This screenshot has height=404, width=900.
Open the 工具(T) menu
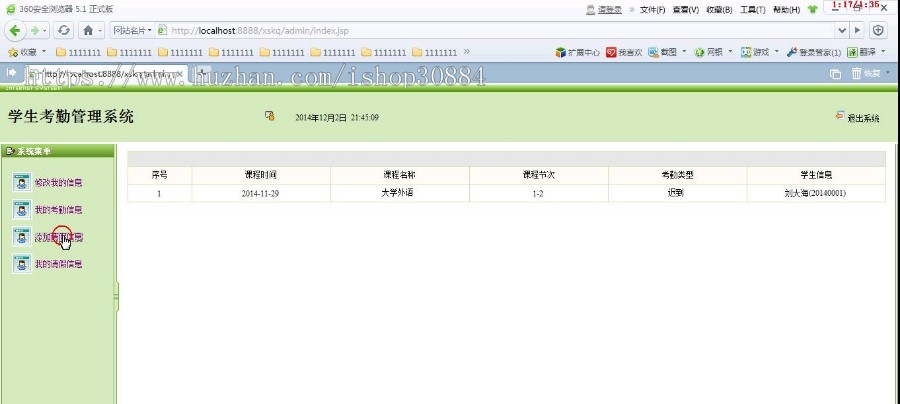point(752,10)
